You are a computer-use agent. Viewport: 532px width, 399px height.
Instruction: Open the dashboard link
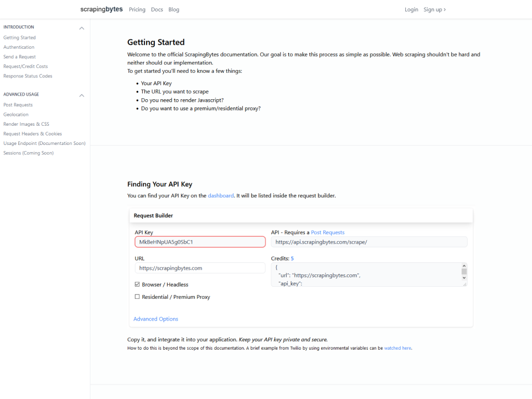click(220, 196)
